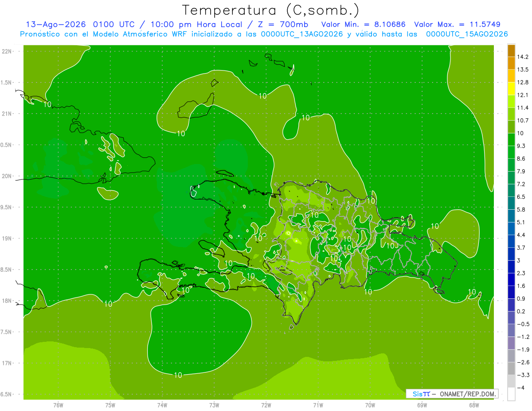Click the '11.4' colorbar value
The image size is (532, 411).
pos(523,108)
